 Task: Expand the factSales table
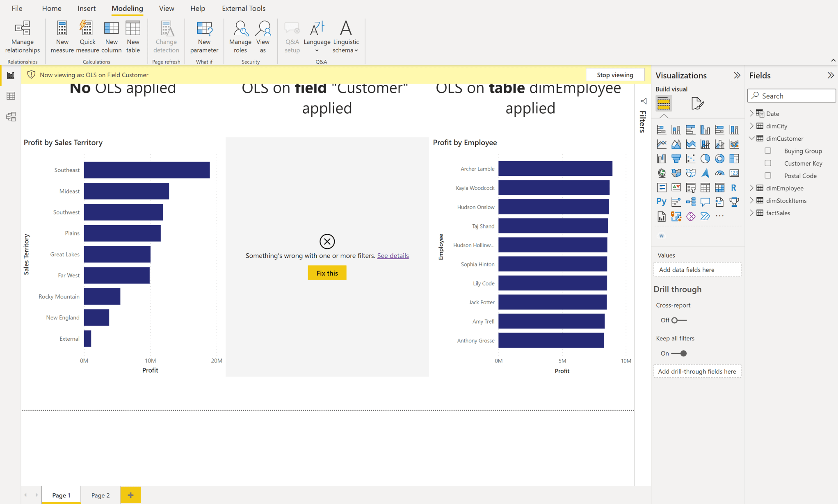[x=752, y=213]
